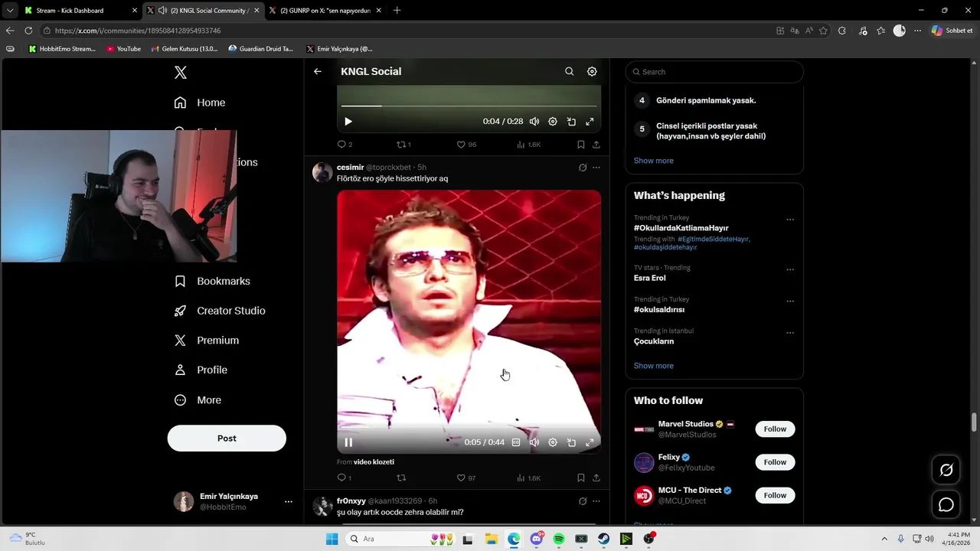
Task: Open more options on cesimir's post
Action: click(596, 168)
